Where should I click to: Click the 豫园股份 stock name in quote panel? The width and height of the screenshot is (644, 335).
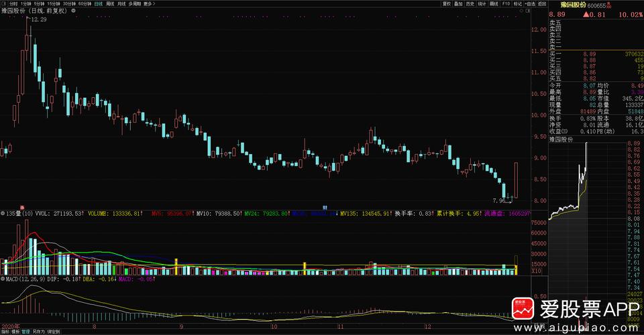[574, 5]
